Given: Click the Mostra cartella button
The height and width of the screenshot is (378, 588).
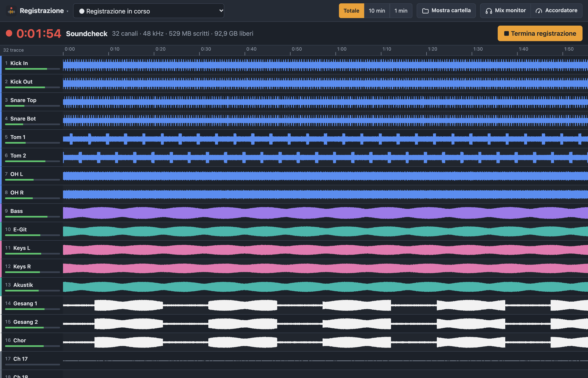Looking at the screenshot, I should [446, 11].
